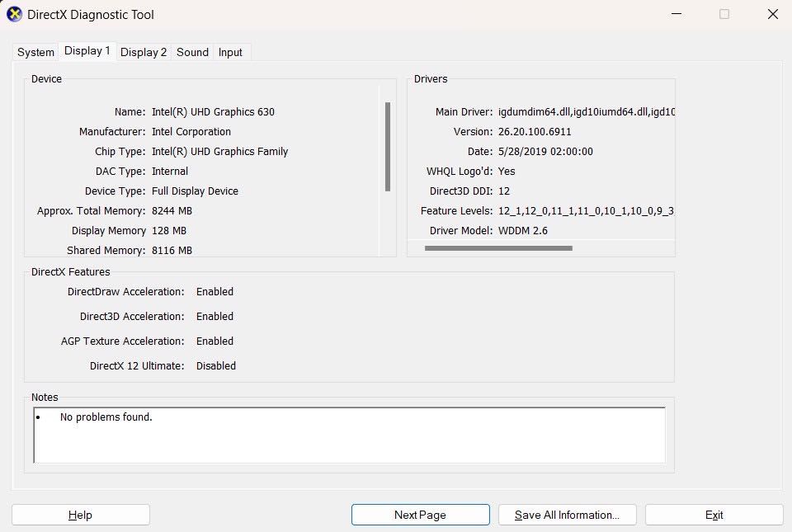Click the AGP Texture Acceleration Enabled value
The height and width of the screenshot is (532, 792).
point(214,341)
